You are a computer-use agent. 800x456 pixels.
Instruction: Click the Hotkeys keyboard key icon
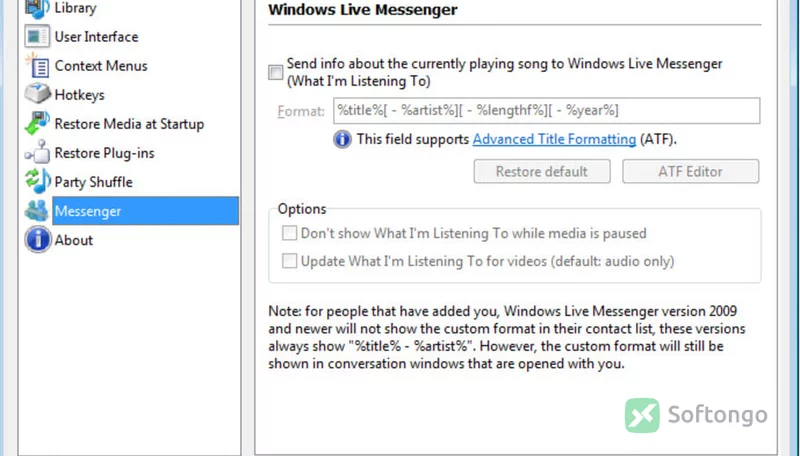37,94
